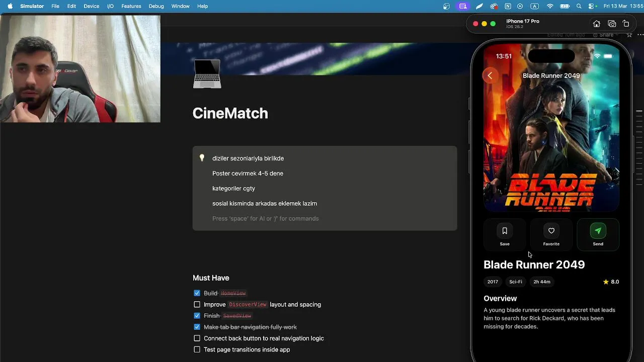
Task: Click the star rating icon beside 8.0
Action: (606, 282)
